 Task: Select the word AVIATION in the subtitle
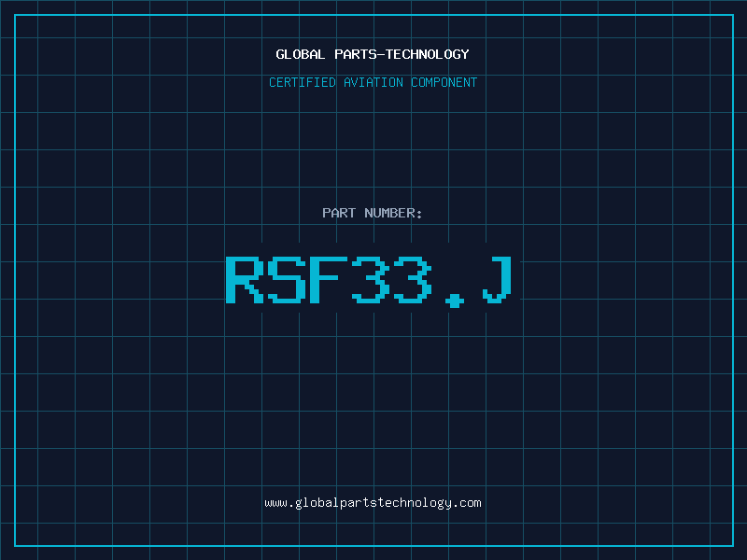(373, 82)
